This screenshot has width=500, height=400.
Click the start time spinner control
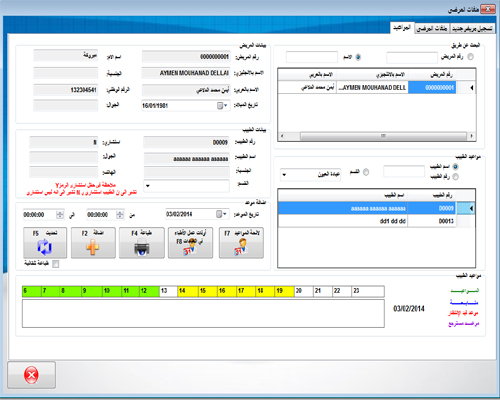pyautogui.click(x=120, y=215)
